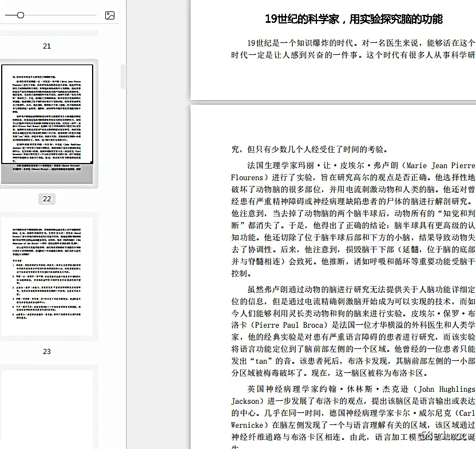The height and width of the screenshot is (449, 476).
Task: Click the word Flourens in the paragraph
Action: tap(247, 177)
